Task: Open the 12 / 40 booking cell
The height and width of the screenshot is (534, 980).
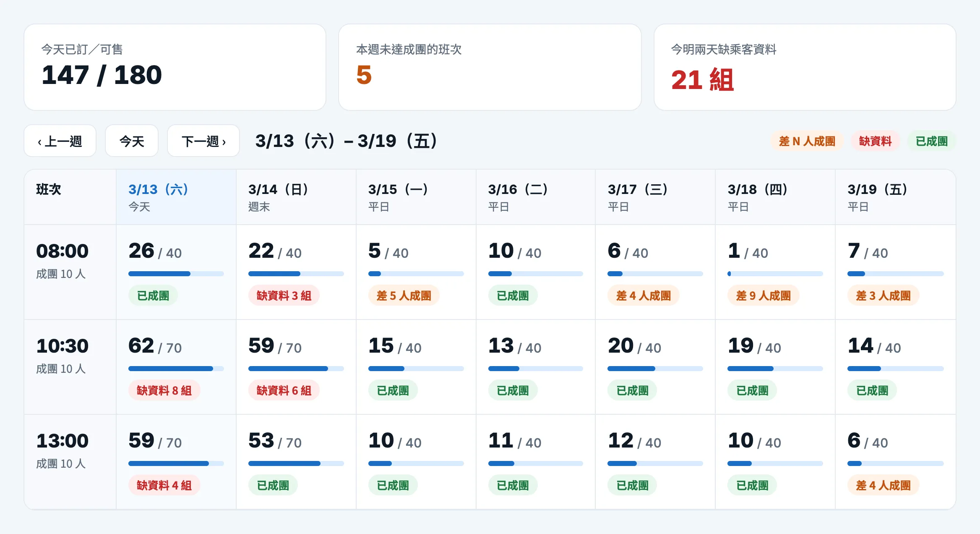Action: [656, 462]
